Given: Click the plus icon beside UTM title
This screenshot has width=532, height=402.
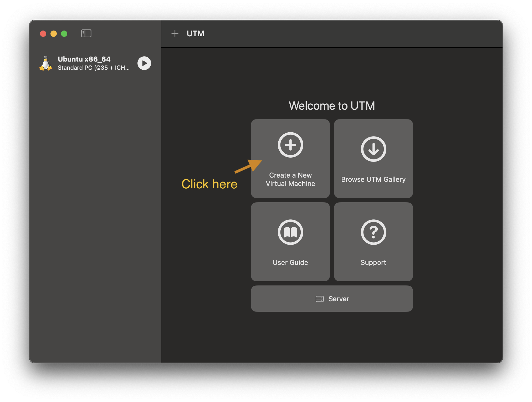Looking at the screenshot, I should click(x=175, y=33).
